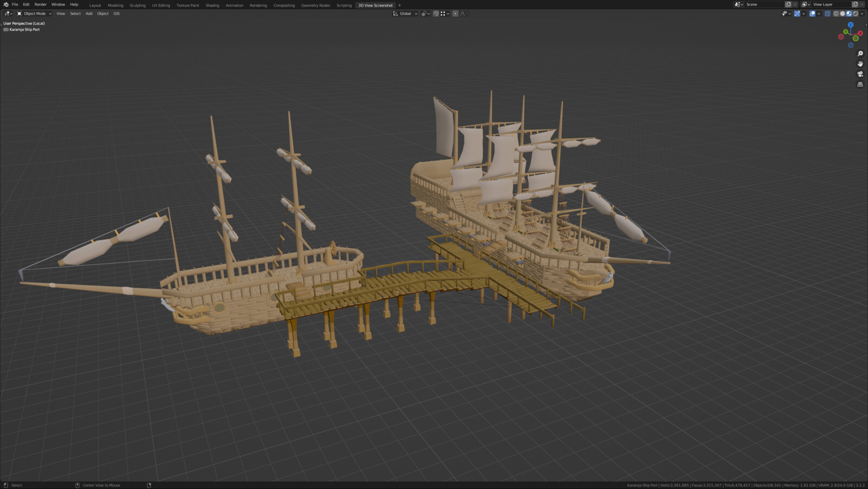
Task: Switch to the Texture Paint workspace tab
Action: (188, 5)
